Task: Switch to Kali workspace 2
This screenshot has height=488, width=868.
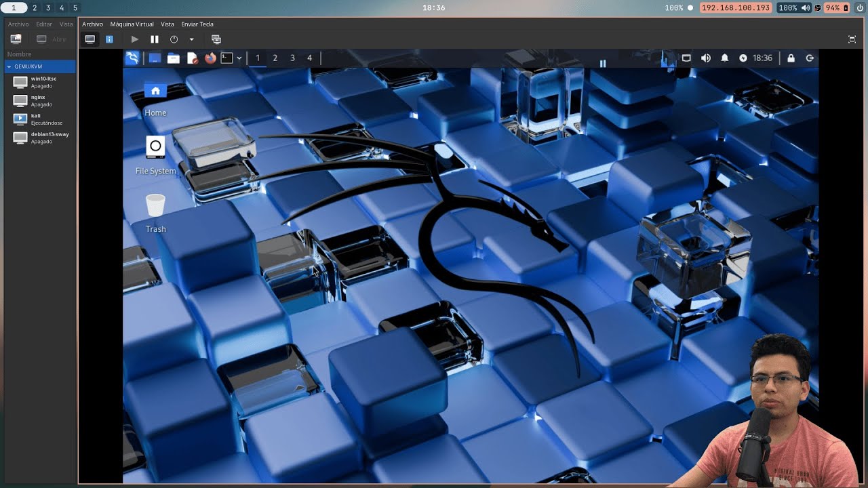Action: [275, 58]
